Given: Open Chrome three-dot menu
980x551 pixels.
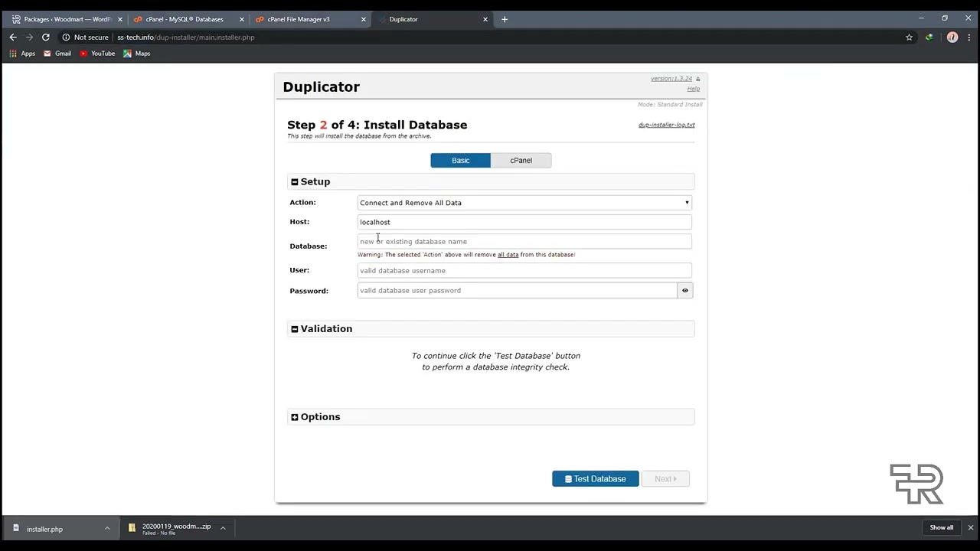Looking at the screenshot, I should pos(969,37).
